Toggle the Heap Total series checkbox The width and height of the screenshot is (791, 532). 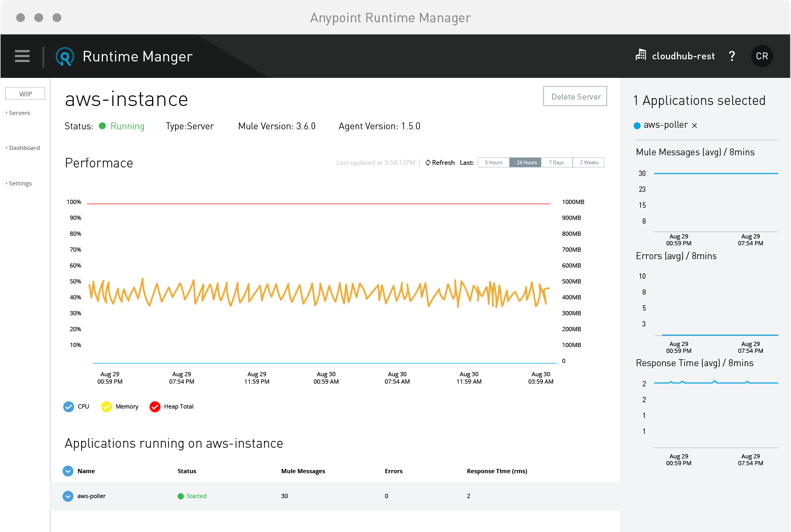[x=155, y=406]
